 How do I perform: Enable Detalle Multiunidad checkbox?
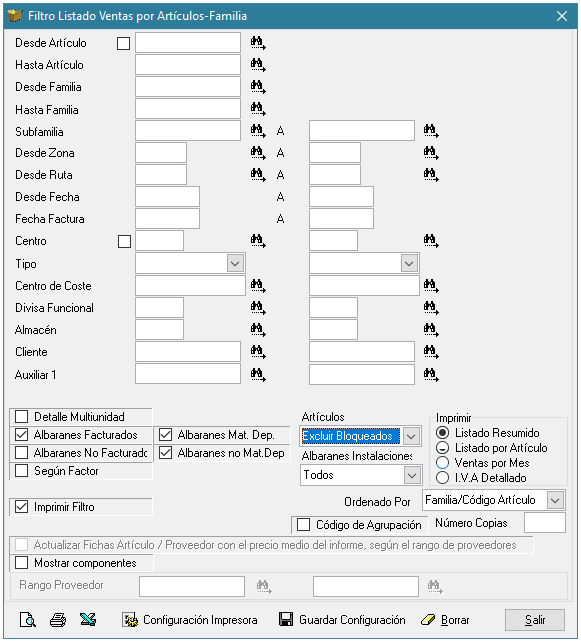click(x=21, y=417)
